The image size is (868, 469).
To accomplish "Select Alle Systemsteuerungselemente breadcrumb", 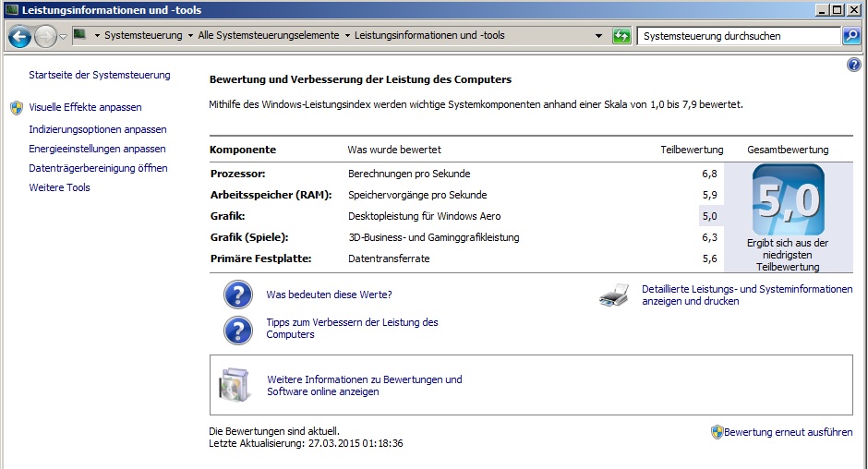I will [x=269, y=35].
